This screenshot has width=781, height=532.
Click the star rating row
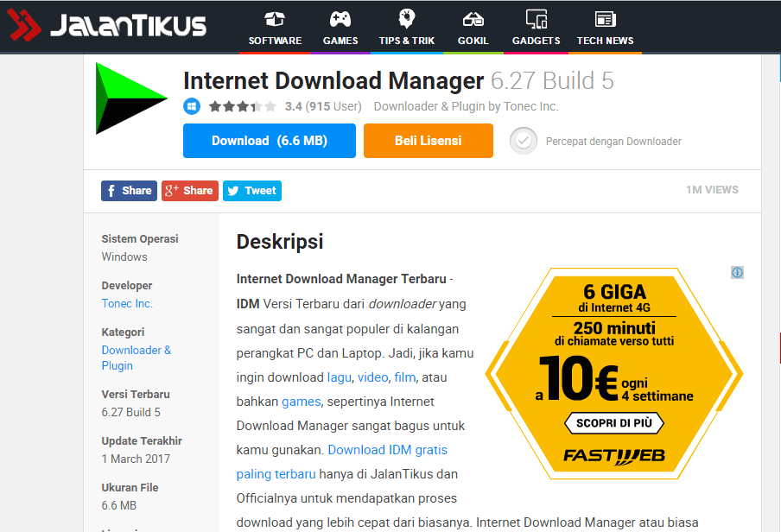pyautogui.click(x=243, y=106)
